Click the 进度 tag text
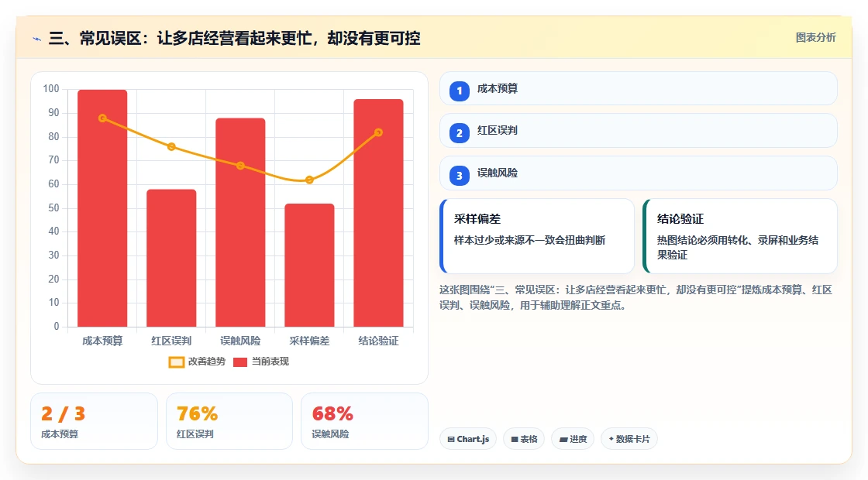The image size is (868, 480). pos(578,439)
